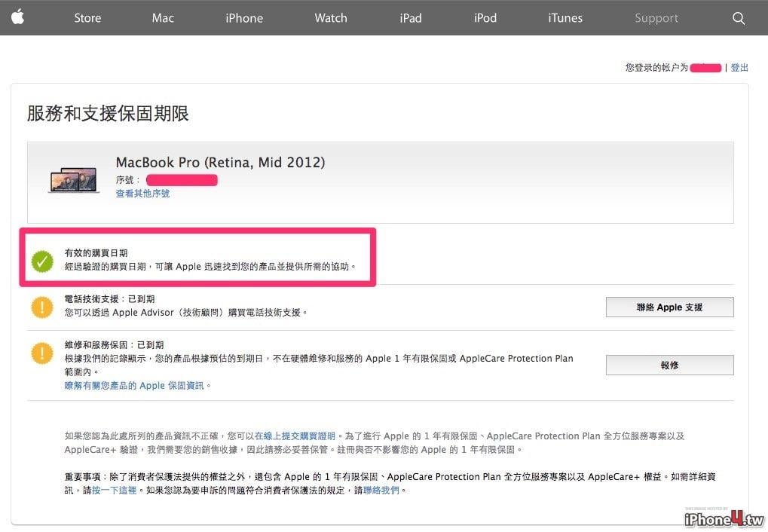Click the 登出 sign-out link
Viewport: 768px width, 532px height.
(x=739, y=68)
